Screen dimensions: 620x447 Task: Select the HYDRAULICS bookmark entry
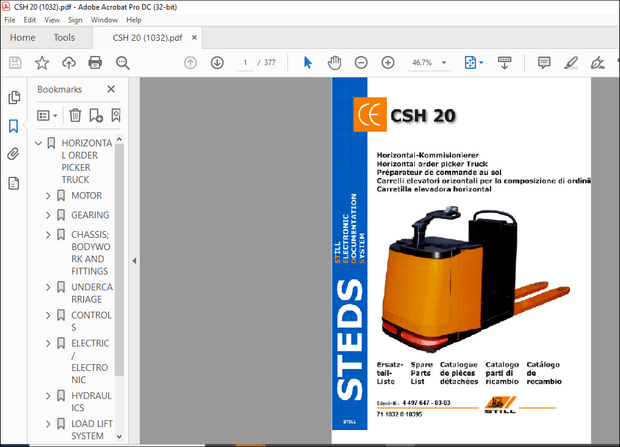pyautogui.click(x=91, y=402)
